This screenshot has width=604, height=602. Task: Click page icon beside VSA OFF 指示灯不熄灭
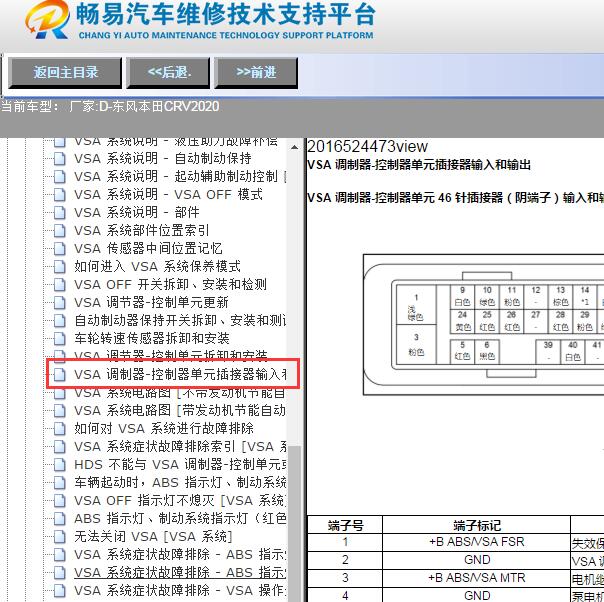point(60,500)
